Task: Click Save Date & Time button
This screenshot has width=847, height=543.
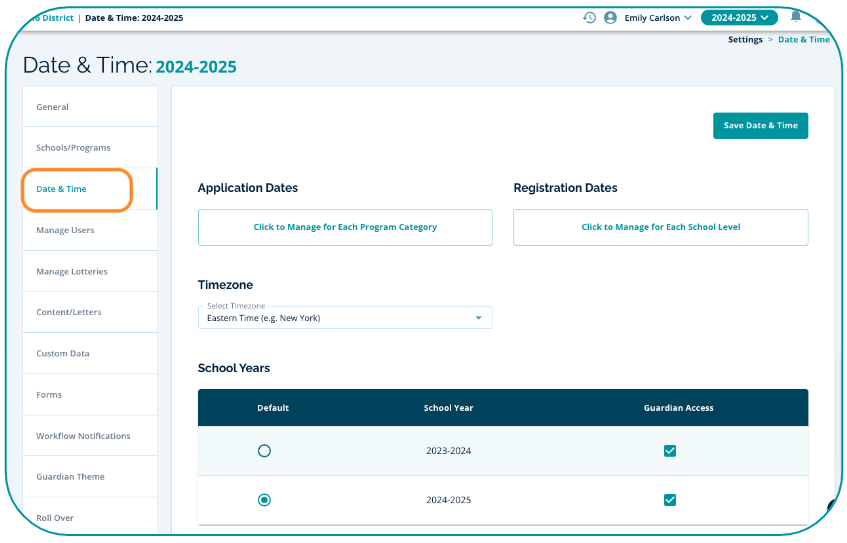Action: coord(760,126)
